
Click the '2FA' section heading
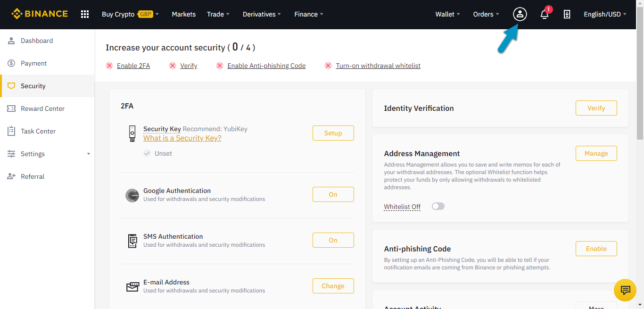[127, 106]
